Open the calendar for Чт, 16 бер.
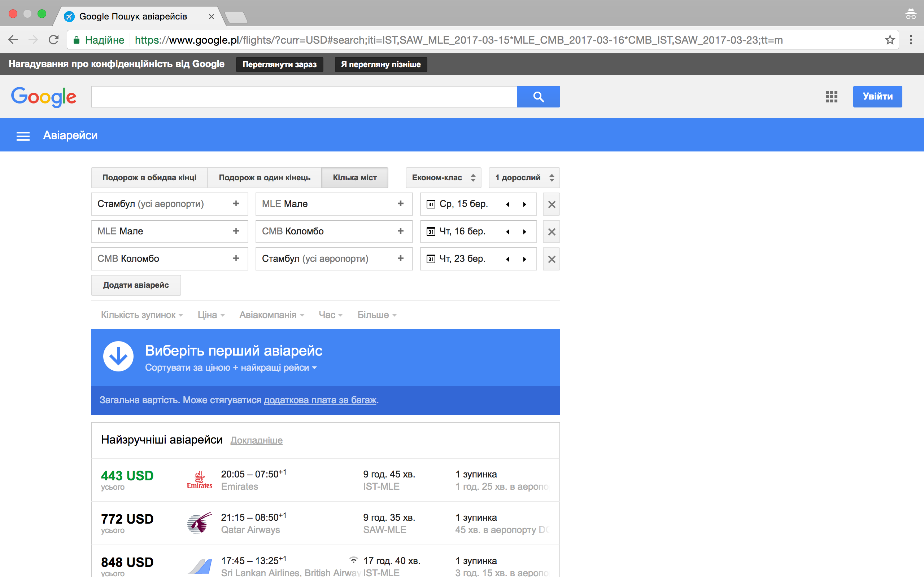This screenshot has height=577, width=924. click(x=431, y=232)
